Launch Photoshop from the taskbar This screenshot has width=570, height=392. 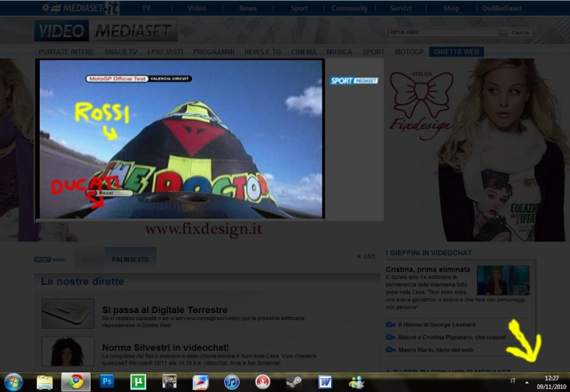click(107, 382)
